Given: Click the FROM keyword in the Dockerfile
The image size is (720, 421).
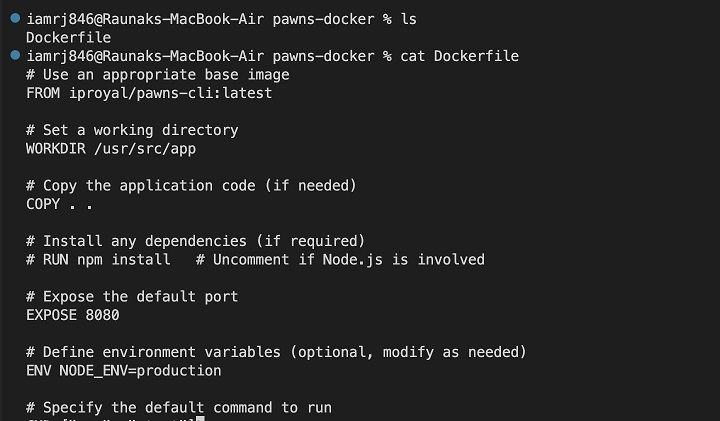Looking at the screenshot, I should point(43,93).
